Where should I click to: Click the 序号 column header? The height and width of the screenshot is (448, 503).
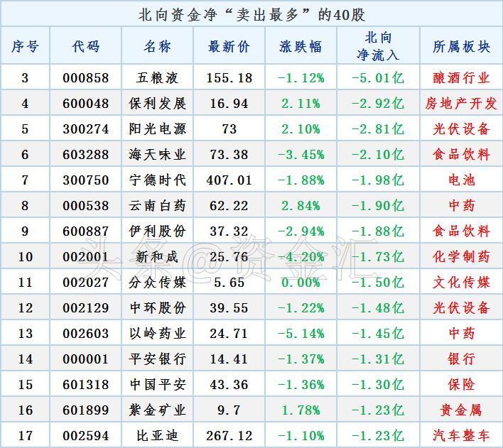25,46
